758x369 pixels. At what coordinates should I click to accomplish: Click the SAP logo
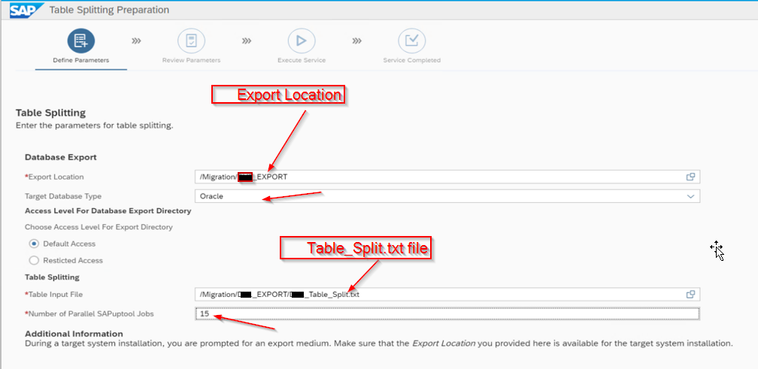point(27,10)
